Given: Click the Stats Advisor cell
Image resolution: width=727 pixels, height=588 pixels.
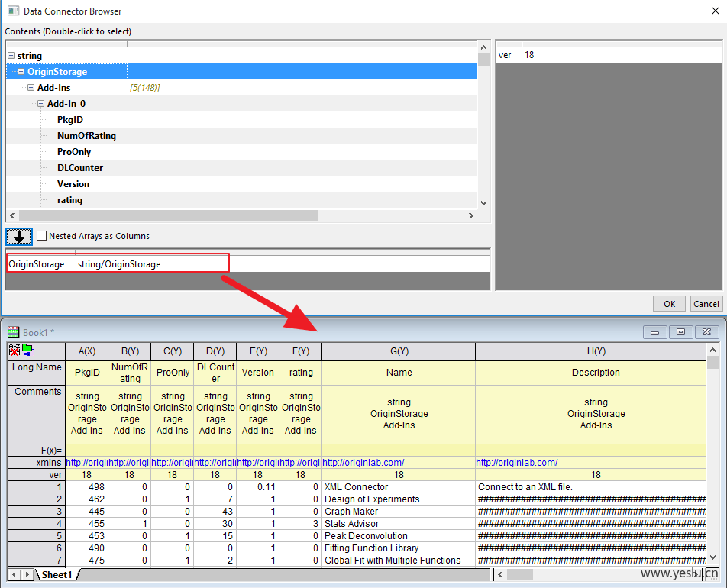Looking at the screenshot, I should 399,524.
